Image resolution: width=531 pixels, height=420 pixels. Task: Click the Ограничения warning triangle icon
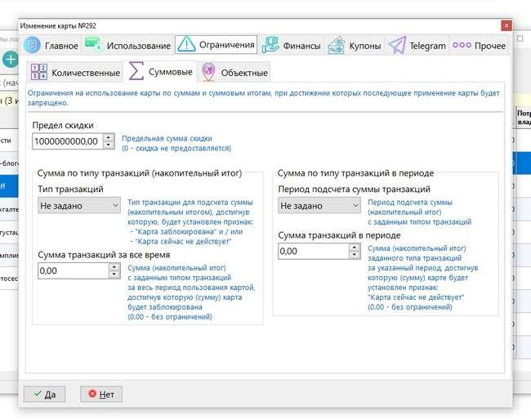pos(186,45)
